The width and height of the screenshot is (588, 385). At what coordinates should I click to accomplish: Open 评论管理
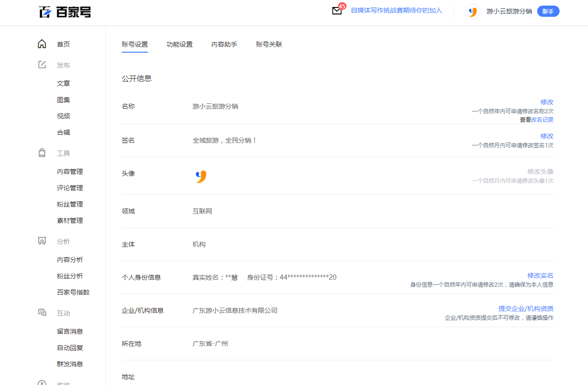click(x=70, y=188)
